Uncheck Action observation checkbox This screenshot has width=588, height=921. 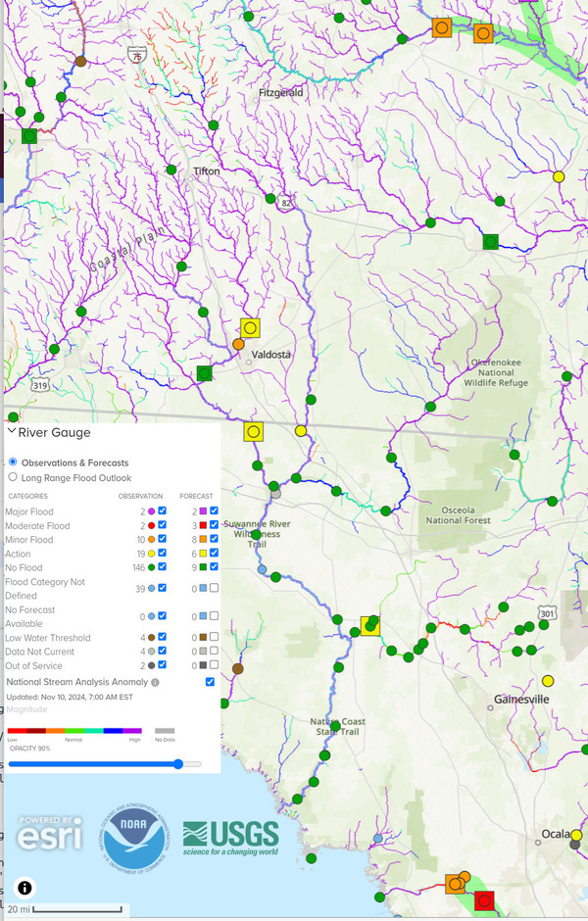click(162, 553)
